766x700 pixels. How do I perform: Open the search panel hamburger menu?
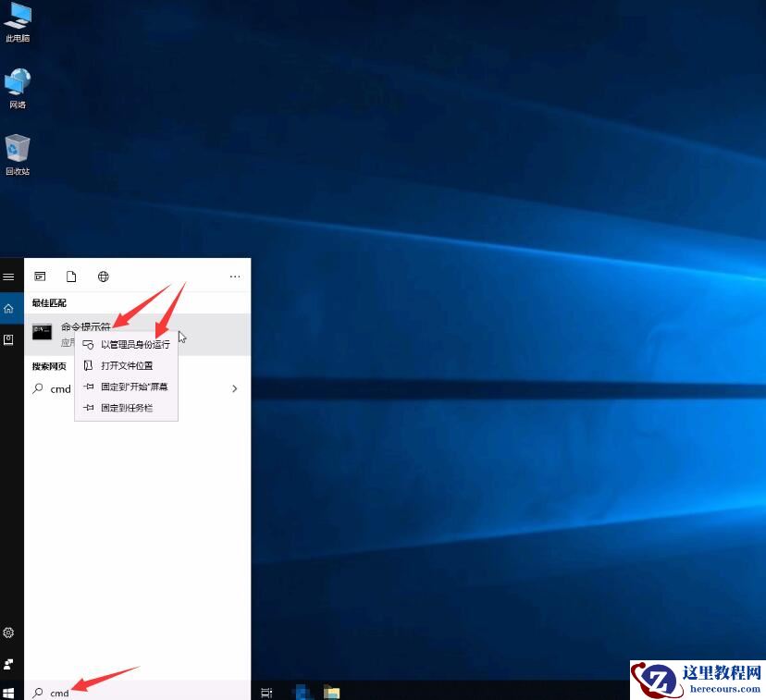[9, 276]
